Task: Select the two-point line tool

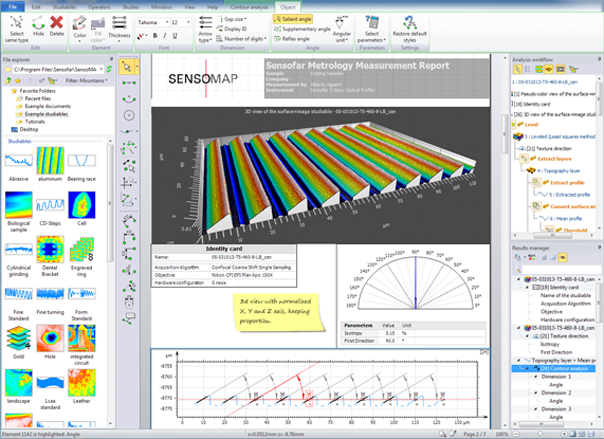Action: point(129,83)
